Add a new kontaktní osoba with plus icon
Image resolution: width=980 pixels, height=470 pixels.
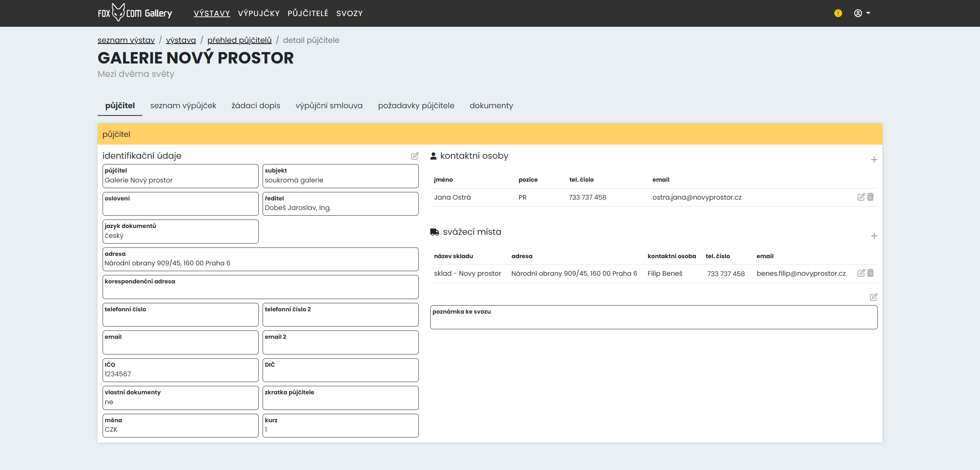pos(874,160)
